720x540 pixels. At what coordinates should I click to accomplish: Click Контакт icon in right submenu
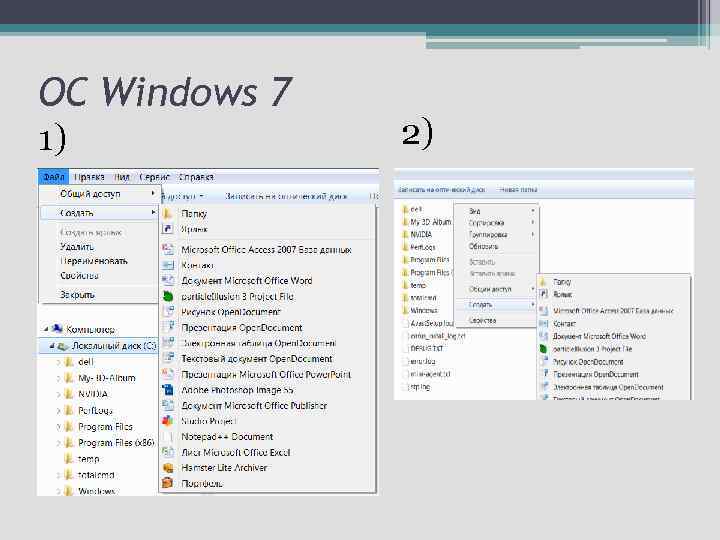544,323
